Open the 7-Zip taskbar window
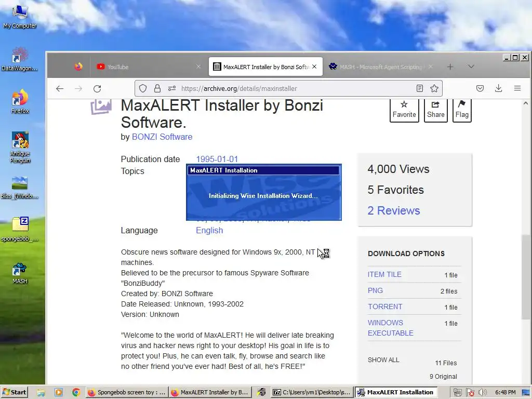 [312, 393]
